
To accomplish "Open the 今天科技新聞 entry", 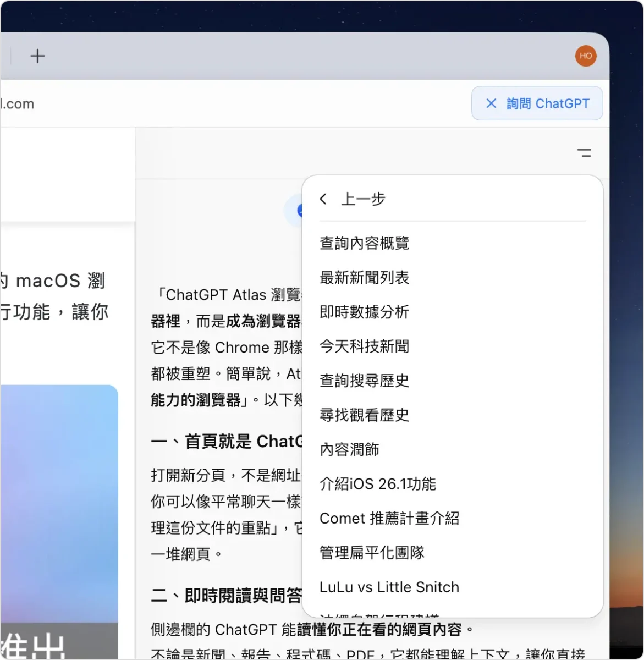I will pyautogui.click(x=364, y=346).
